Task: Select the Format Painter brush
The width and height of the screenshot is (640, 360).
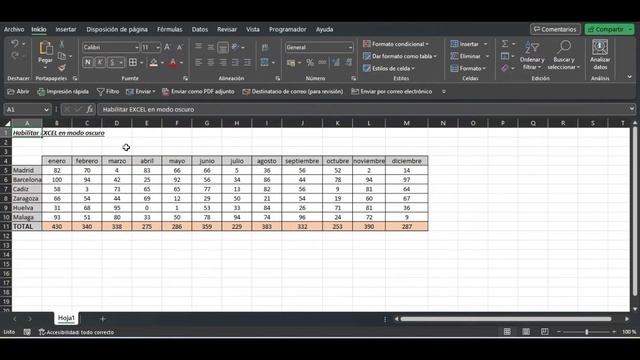Action: (x=62, y=67)
